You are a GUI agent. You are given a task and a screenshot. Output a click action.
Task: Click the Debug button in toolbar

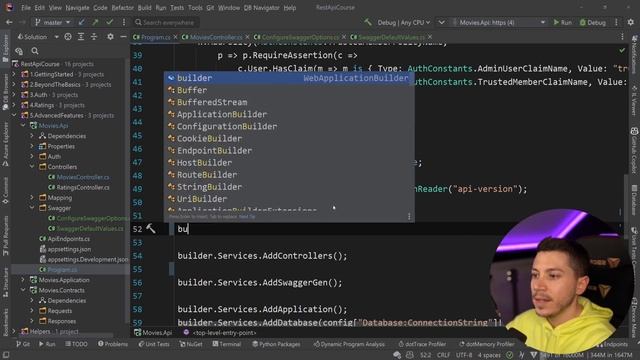(x=593, y=22)
